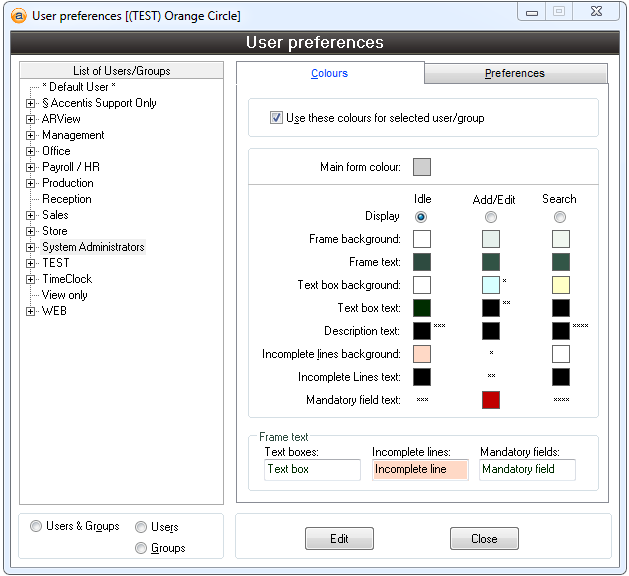This screenshot has height=576, width=629.
Task: Click Add/Edit Text box background swatch
Action: pos(491,285)
